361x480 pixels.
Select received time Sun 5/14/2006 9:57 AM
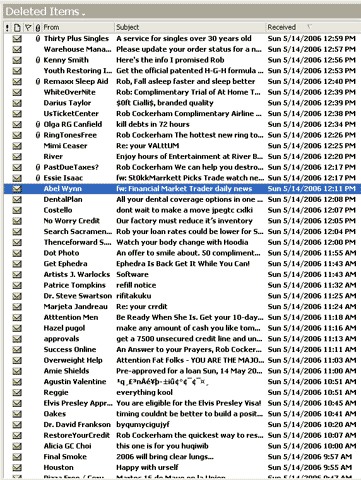coord(310,457)
